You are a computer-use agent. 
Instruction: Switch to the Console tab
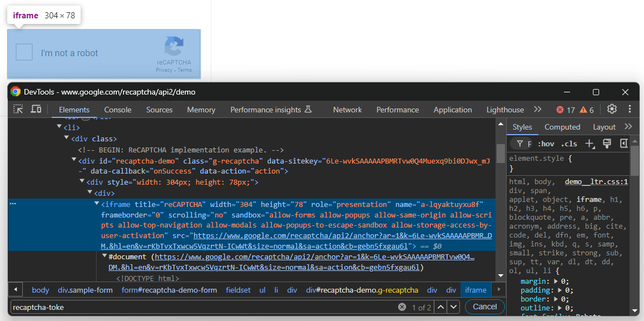point(117,109)
